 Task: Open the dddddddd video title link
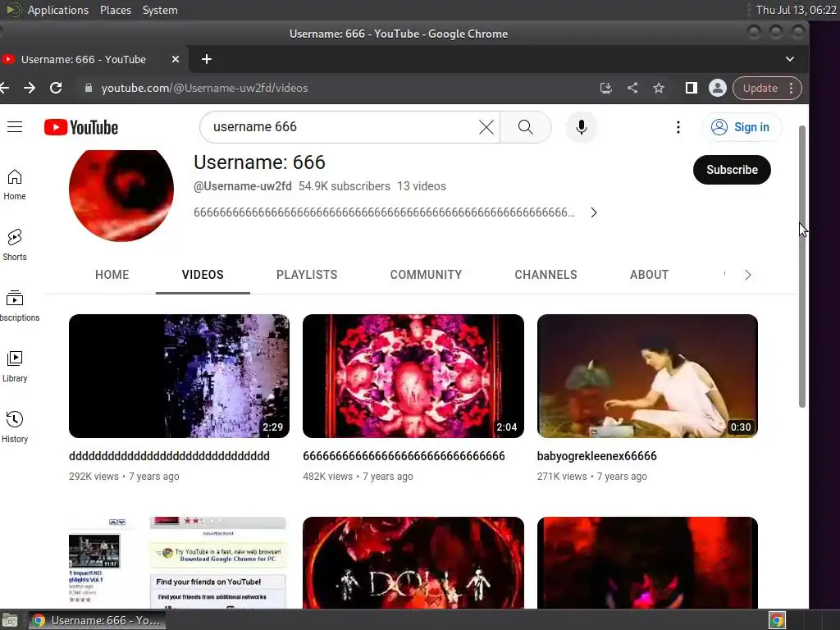[x=169, y=456]
